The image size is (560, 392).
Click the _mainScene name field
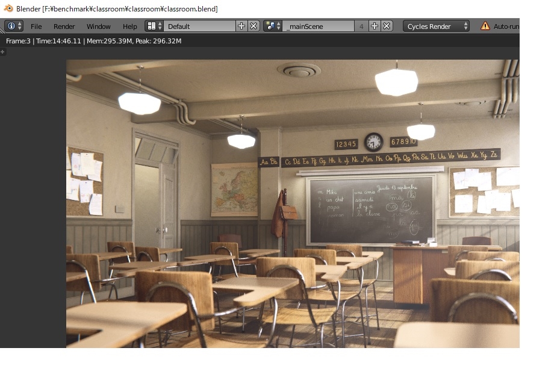point(318,26)
